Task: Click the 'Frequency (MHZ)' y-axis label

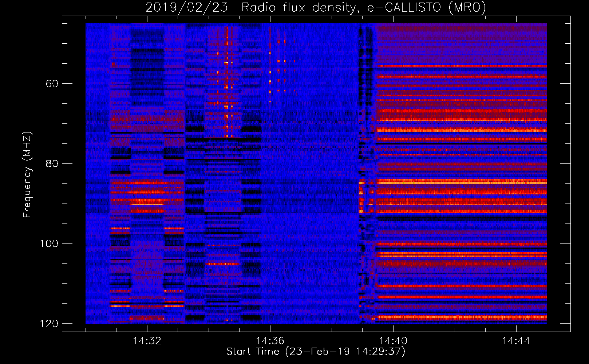Action: point(27,175)
